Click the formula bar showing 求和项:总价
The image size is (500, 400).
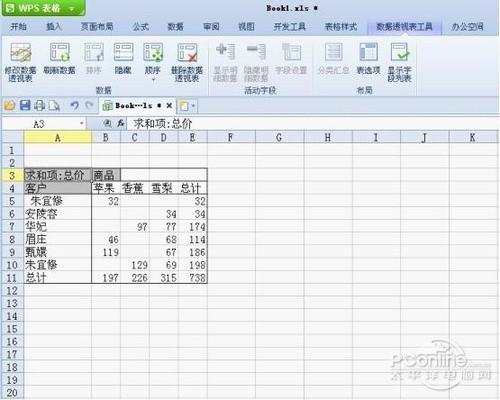click(313, 124)
